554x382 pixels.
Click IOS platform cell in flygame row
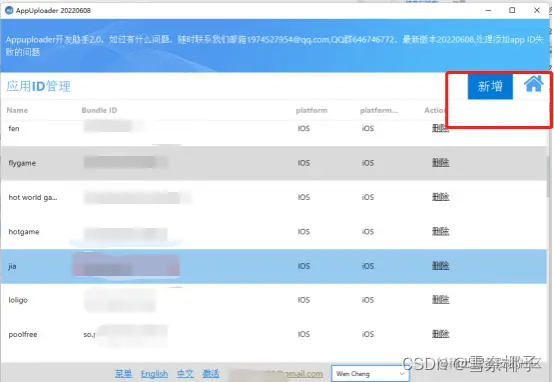303,163
